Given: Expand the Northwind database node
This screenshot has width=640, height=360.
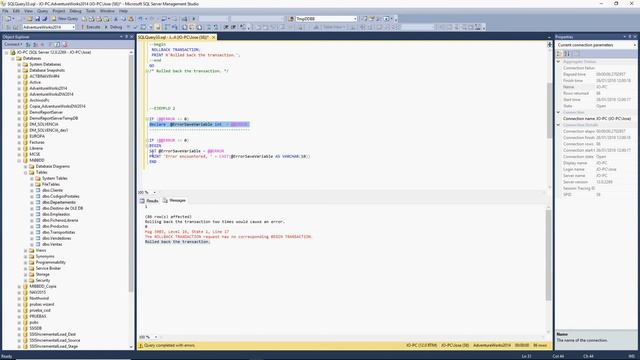Looking at the screenshot, I should pos(19,298).
